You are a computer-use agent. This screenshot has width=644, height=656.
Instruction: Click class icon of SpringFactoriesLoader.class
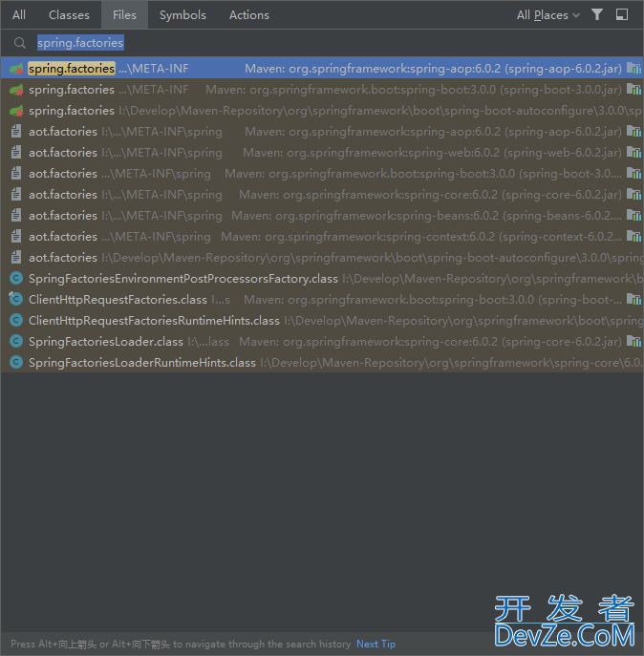pos(16,341)
